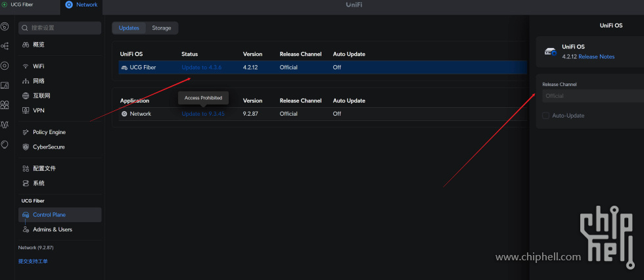Open the Release Notes link

pyautogui.click(x=597, y=57)
